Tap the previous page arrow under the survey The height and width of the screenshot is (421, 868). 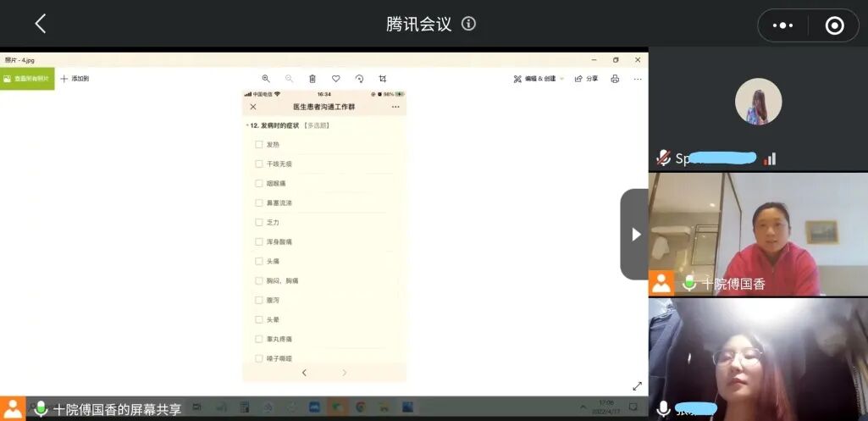[304, 373]
